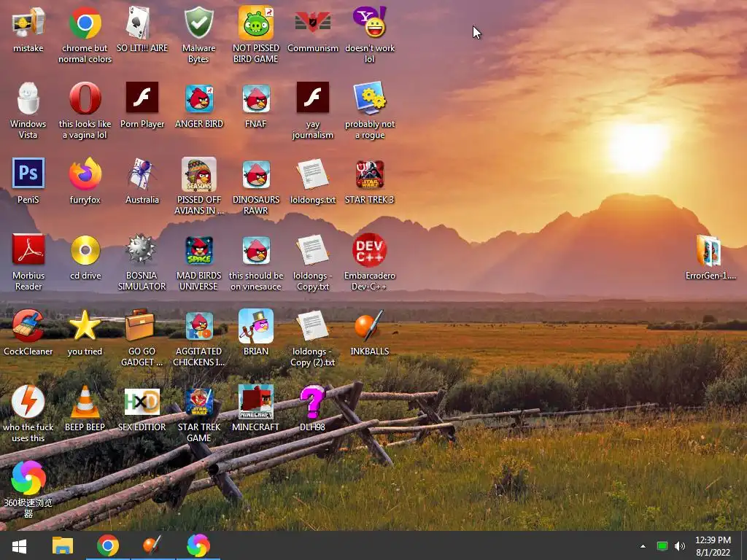The image size is (747, 560).
Task: Launch 'chrome but normal colors' shortcut
Action: tap(85, 23)
